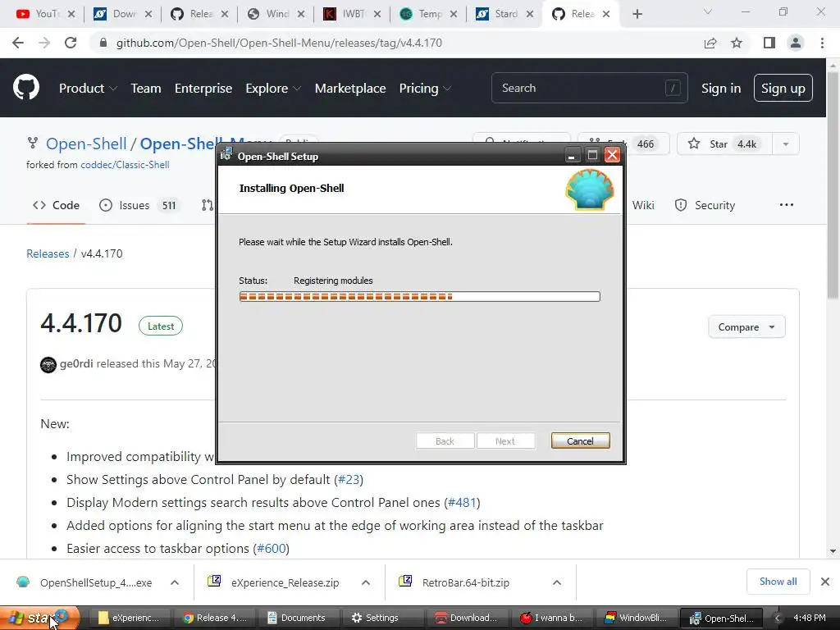Open a new browser tab with plus
840x630 pixels.
(x=637, y=14)
